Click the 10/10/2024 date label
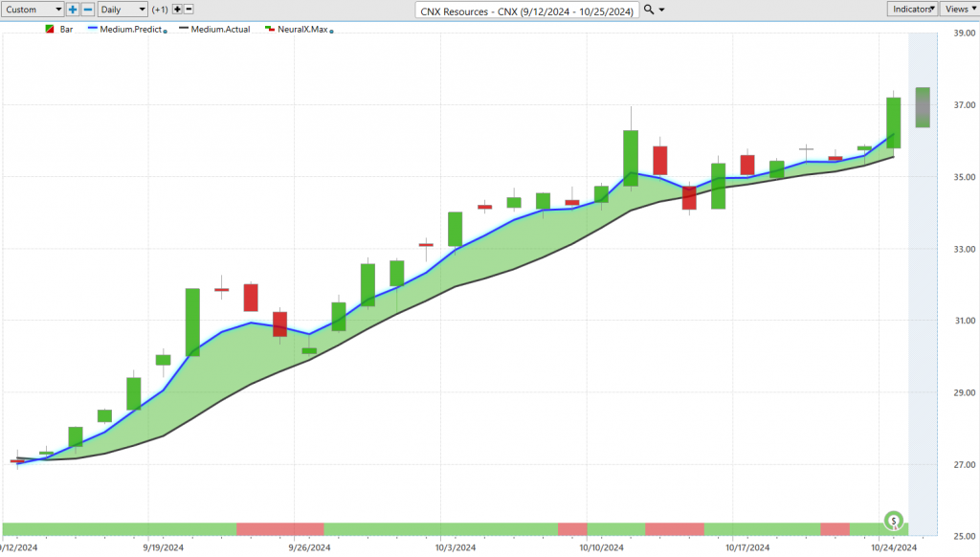The image size is (980, 557). click(x=601, y=547)
